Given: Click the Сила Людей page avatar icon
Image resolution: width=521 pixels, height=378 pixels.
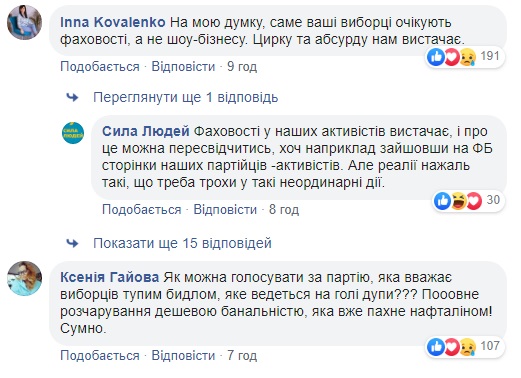Looking at the screenshot, I should (x=73, y=133).
